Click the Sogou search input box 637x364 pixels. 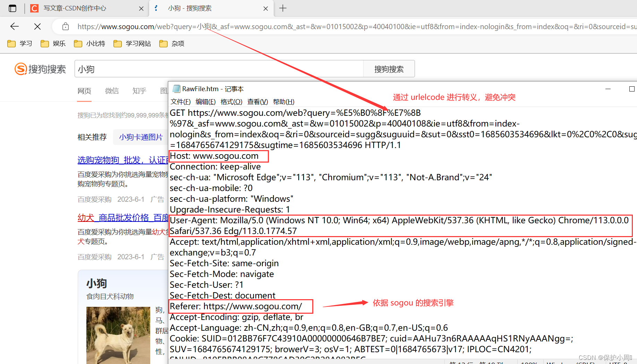[x=219, y=69]
